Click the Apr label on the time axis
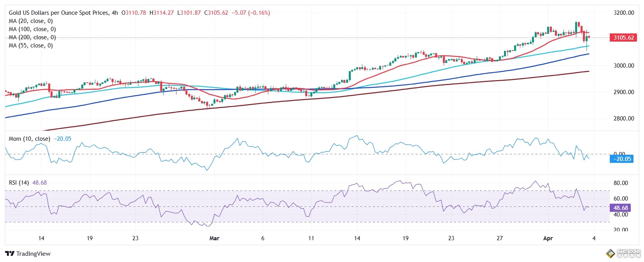Viewport: 644px width, 262px height. click(548, 238)
